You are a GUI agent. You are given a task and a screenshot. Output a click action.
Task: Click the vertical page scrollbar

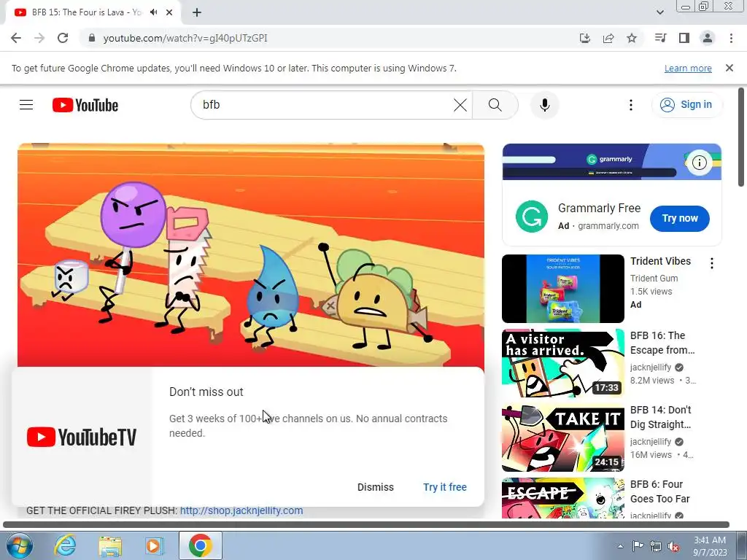click(x=741, y=137)
